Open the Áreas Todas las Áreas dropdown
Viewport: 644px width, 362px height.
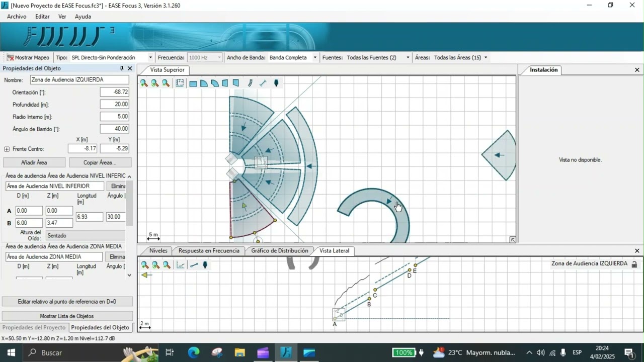[486, 58]
